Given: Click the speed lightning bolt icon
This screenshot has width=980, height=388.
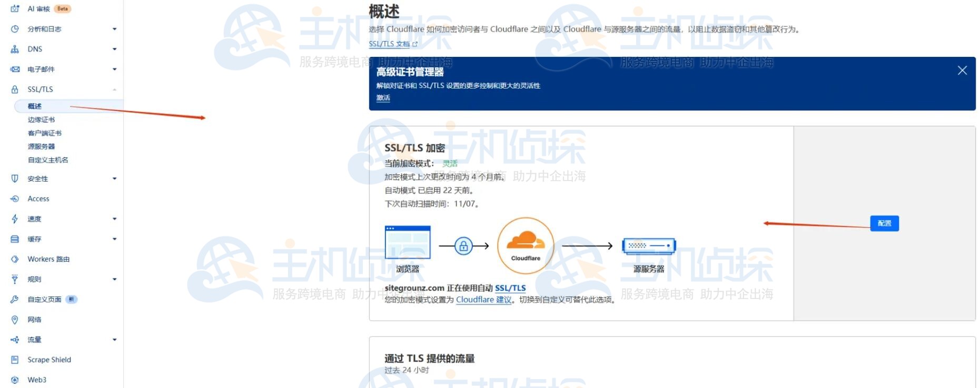Looking at the screenshot, I should click(x=15, y=219).
